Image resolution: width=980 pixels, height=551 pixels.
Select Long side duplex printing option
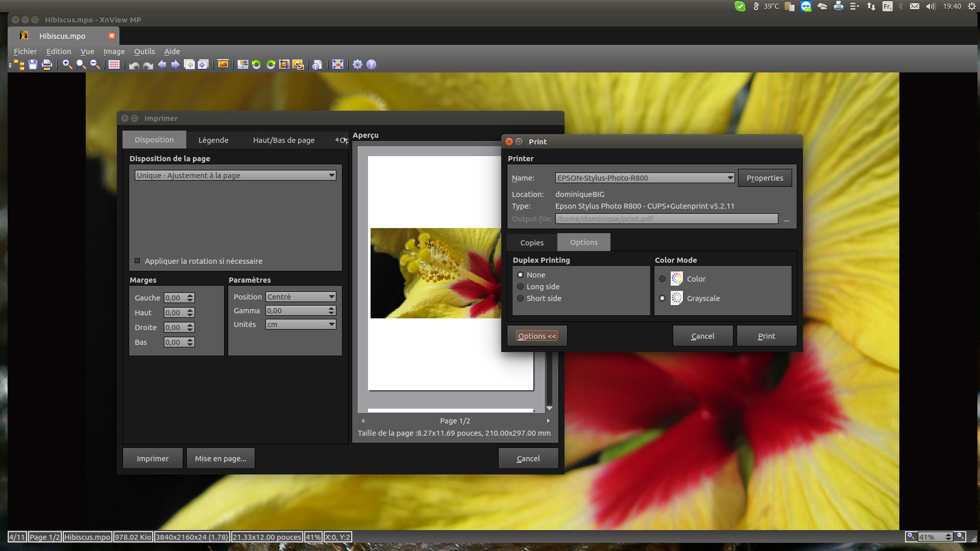[521, 287]
